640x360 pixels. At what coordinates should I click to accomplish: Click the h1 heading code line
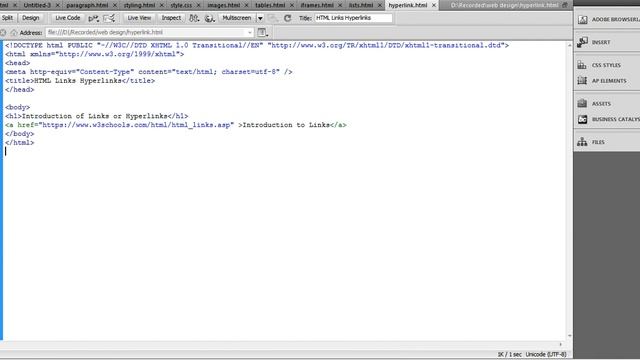(97, 116)
